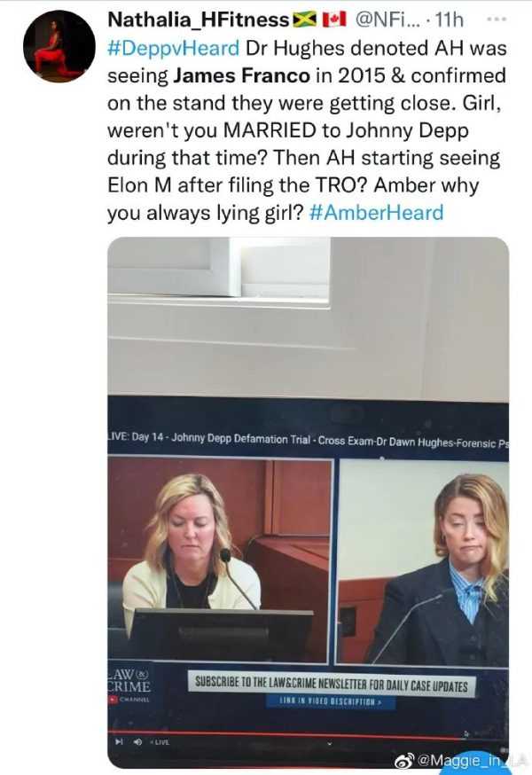Click the Subscribe to Law&Crime newsletter banner

(332, 684)
